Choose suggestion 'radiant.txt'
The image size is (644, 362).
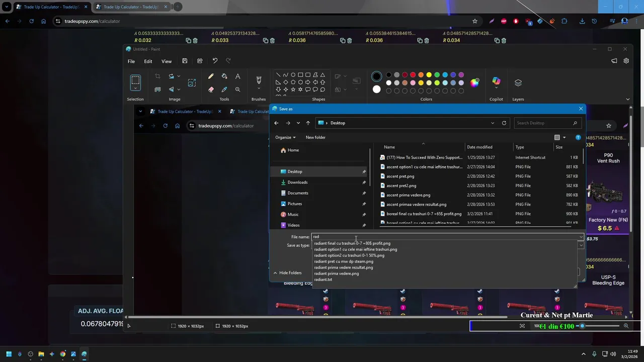point(323,280)
